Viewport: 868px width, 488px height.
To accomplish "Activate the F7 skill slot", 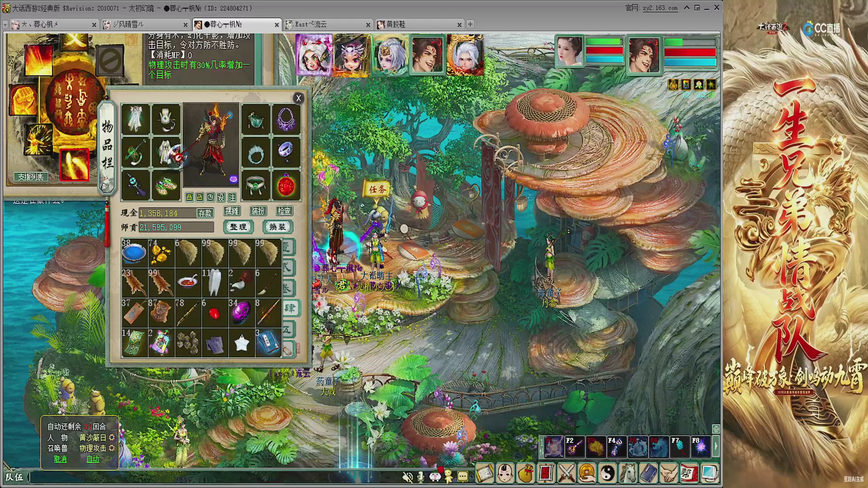I will (x=679, y=447).
